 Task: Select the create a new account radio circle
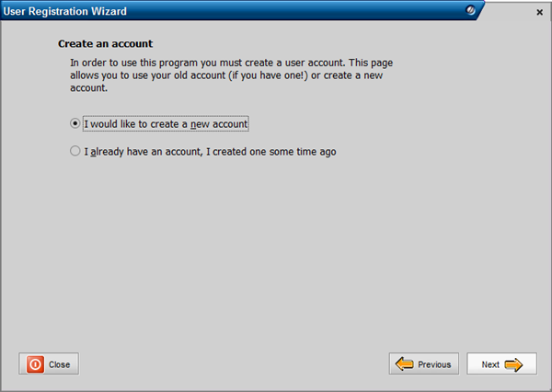(75, 122)
